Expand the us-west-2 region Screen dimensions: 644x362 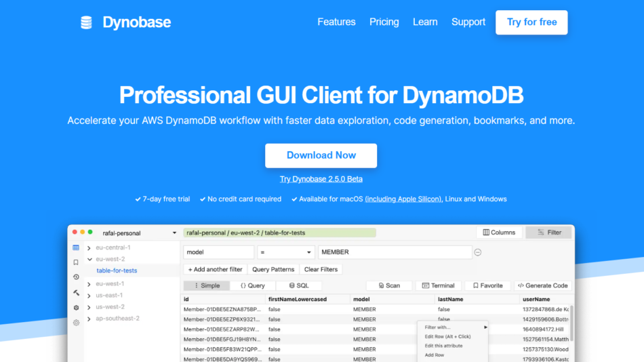(89, 307)
